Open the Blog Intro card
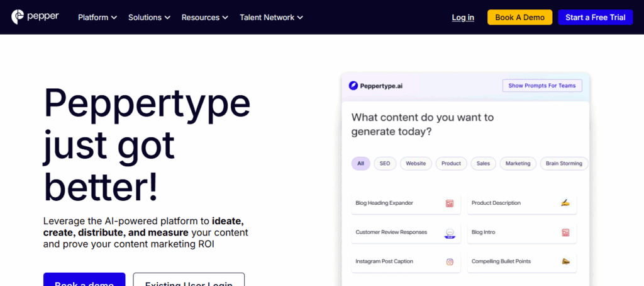 [521, 233]
